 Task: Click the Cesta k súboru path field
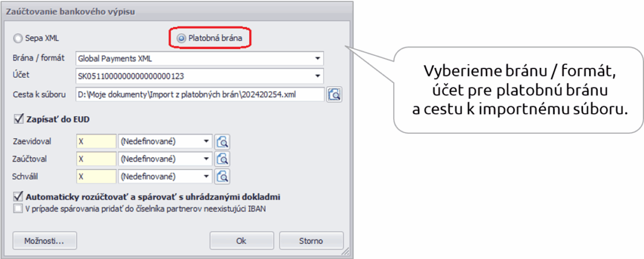199,94
